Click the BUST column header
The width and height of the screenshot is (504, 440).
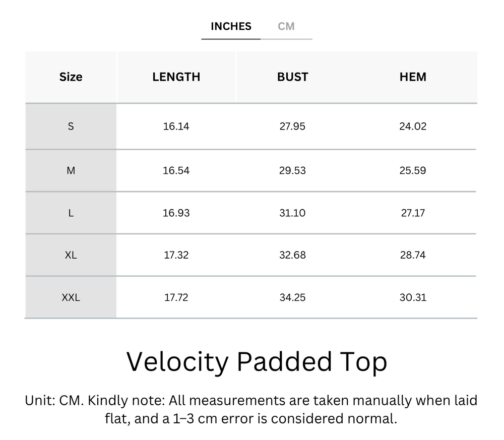pos(292,77)
